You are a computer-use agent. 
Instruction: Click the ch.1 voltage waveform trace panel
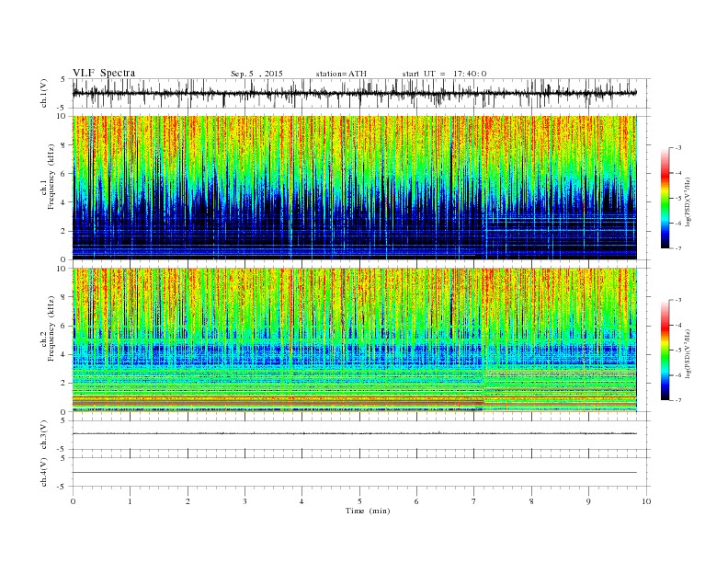click(360, 93)
